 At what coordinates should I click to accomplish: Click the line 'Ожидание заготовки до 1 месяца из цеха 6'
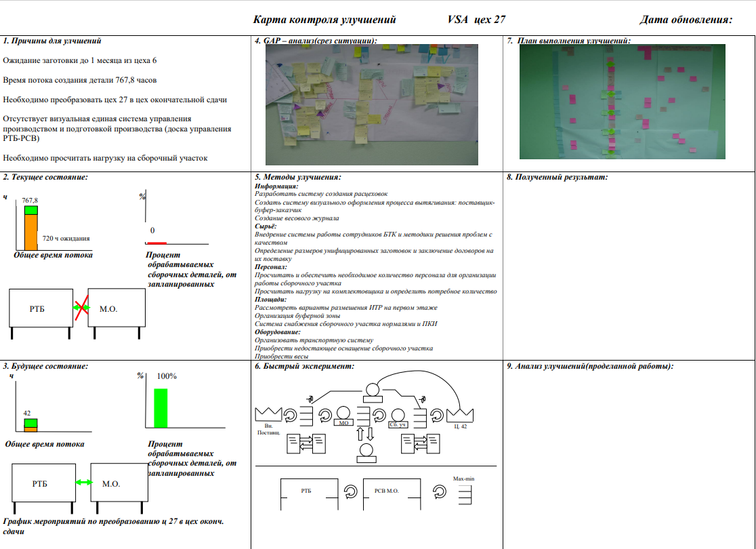click(x=79, y=60)
